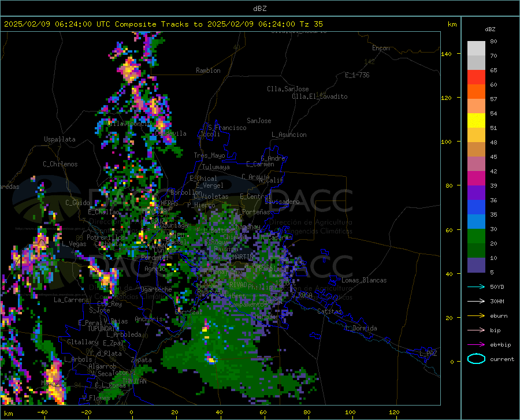The width and height of the screenshot is (520, 420).
Task: Pick the green 20-30 dBZ swatch
Action: [x=476, y=236]
